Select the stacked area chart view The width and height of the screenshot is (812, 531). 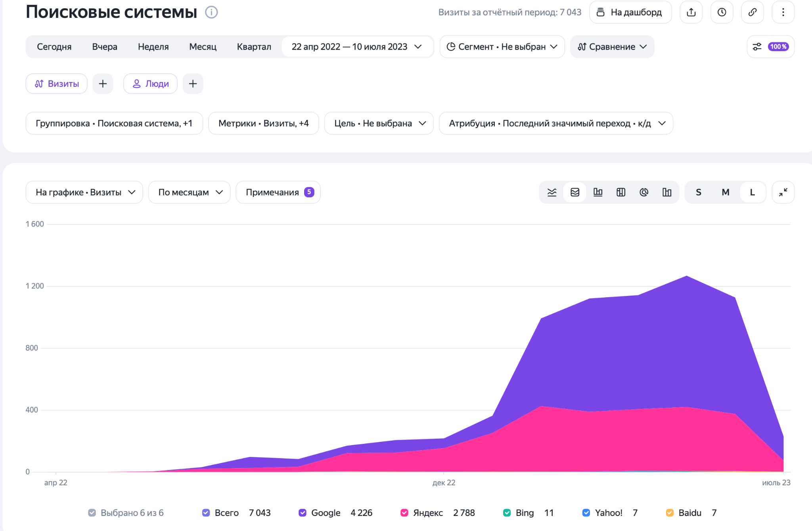pyautogui.click(x=575, y=192)
